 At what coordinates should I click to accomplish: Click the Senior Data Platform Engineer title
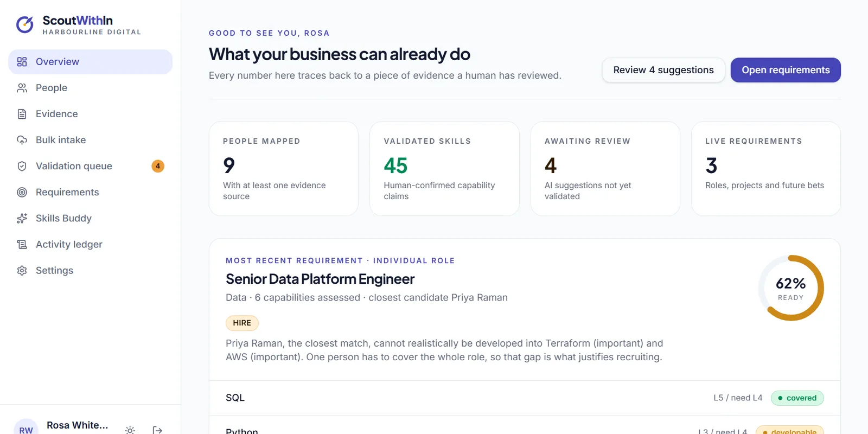click(320, 279)
